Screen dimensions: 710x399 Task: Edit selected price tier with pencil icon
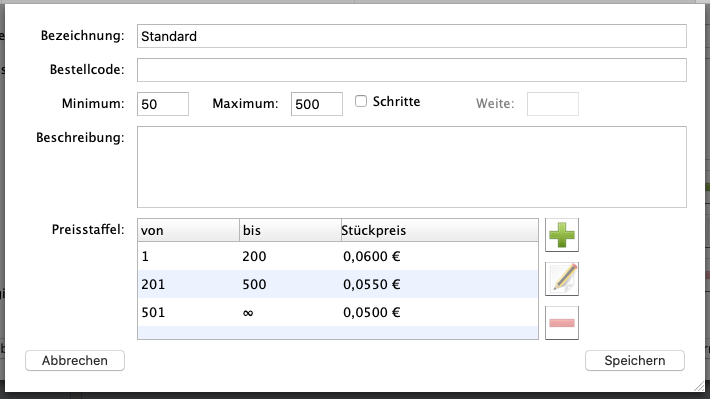pos(562,279)
